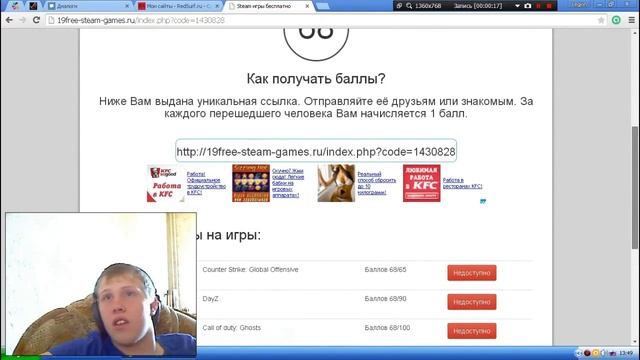Click the scrollbar up arrow
This screenshot has width=640, height=360.
point(636,33)
